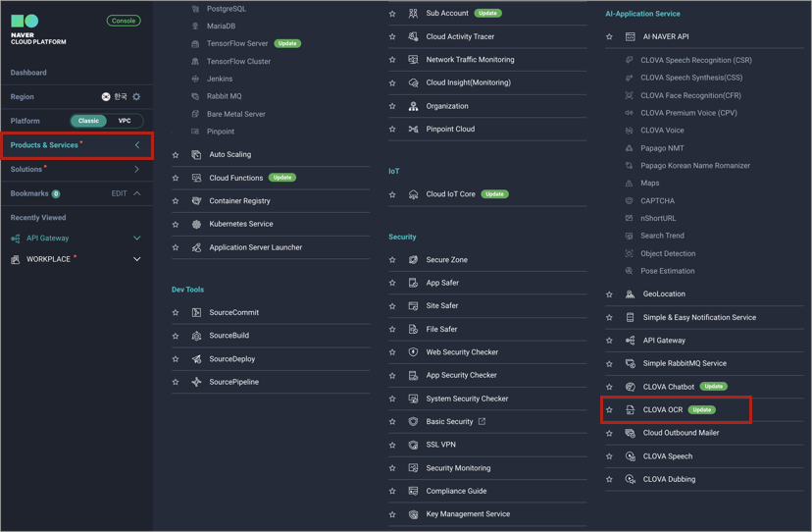Click EDIT next to Bookmarks

[x=119, y=193]
